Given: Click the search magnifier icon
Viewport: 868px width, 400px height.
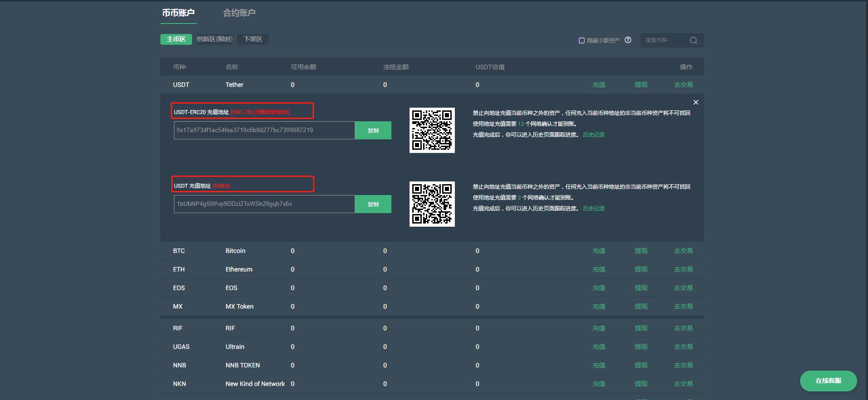Looking at the screenshot, I should coord(693,40).
